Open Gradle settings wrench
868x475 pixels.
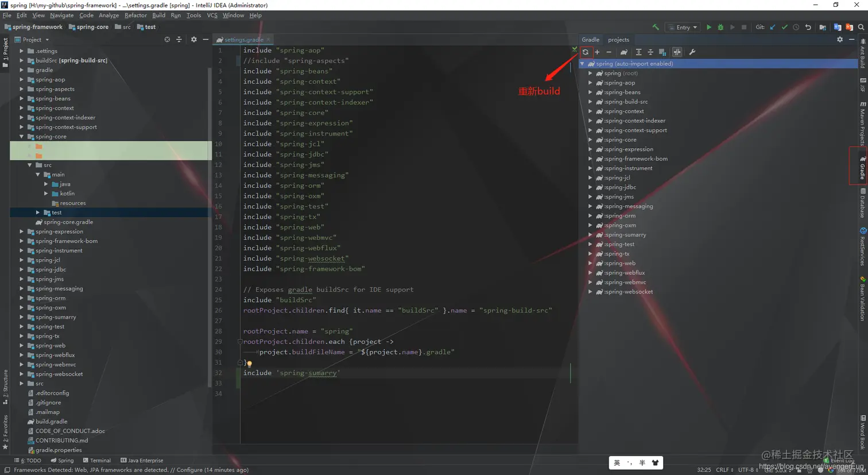click(x=692, y=52)
